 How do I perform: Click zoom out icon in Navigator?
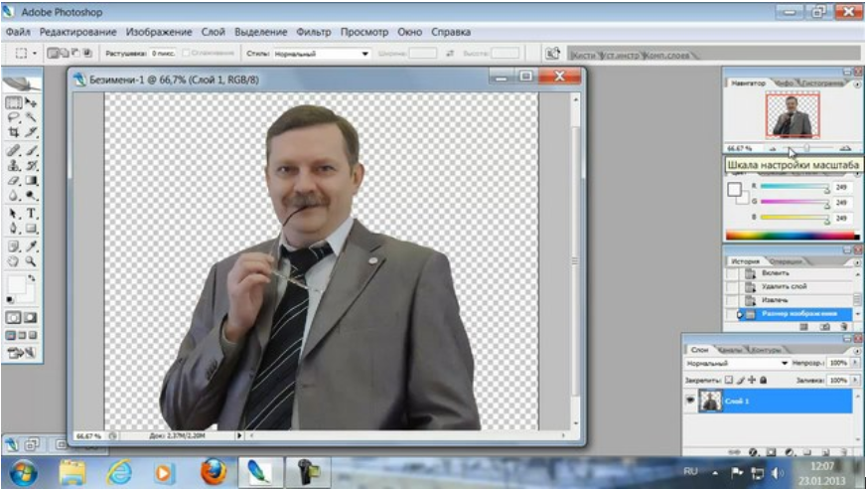tap(774, 148)
